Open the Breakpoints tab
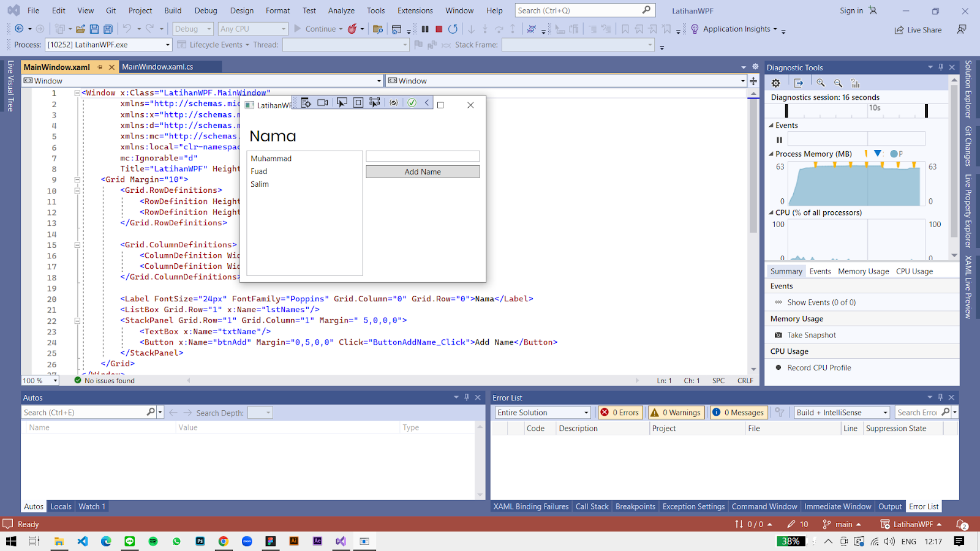Image resolution: width=980 pixels, height=551 pixels. click(635, 506)
